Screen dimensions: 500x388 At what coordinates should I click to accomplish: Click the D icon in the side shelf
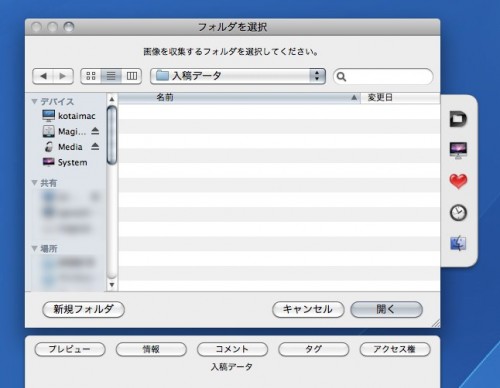[x=458, y=119]
